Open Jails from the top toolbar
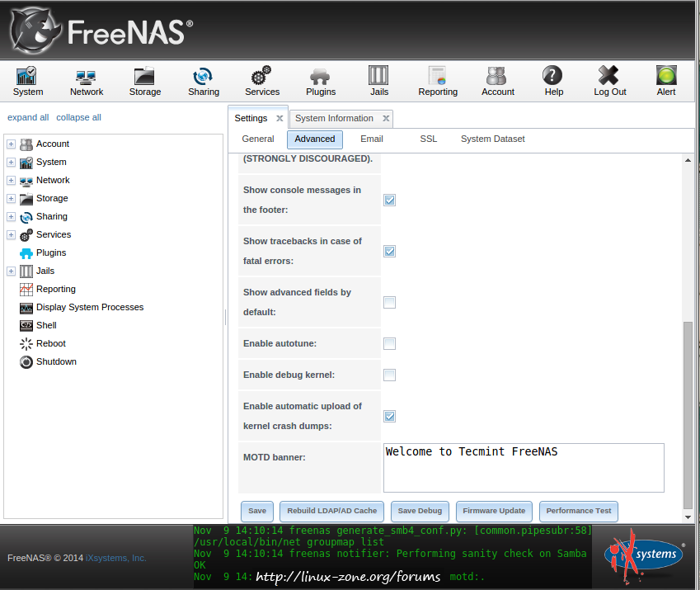Image resolution: width=700 pixels, height=590 pixels. pyautogui.click(x=379, y=81)
